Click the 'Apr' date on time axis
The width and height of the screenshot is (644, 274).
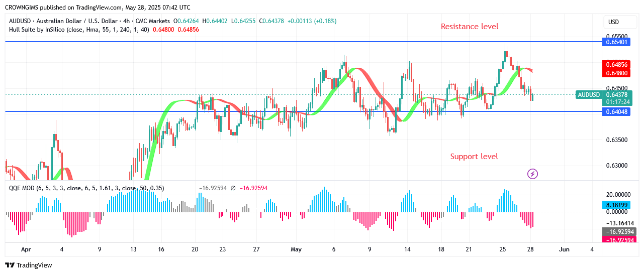pyautogui.click(x=26, y=249)
